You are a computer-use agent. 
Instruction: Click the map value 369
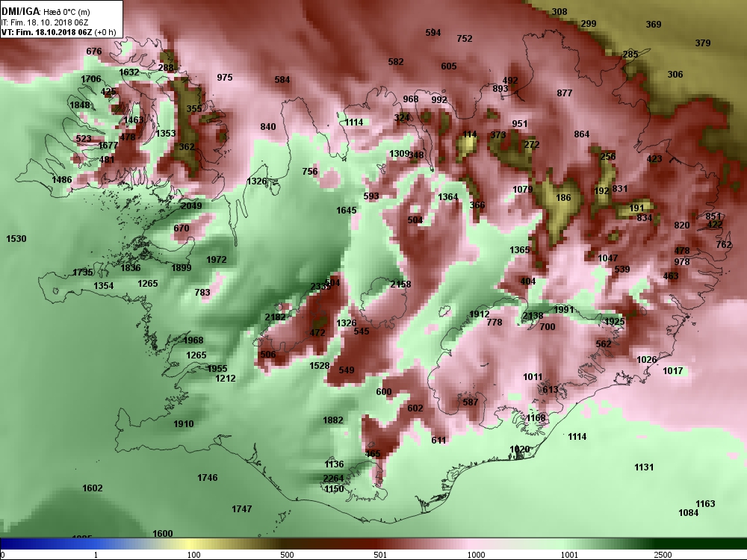click(653, 25)
